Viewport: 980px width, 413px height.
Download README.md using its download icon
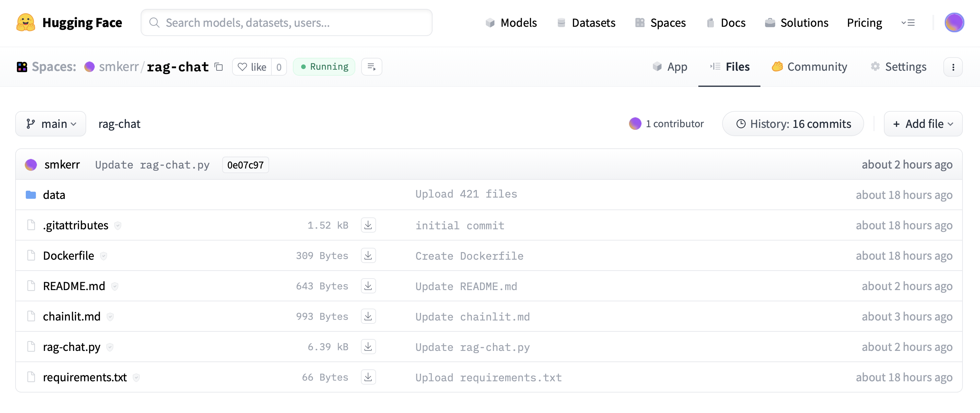click(368, 286)
